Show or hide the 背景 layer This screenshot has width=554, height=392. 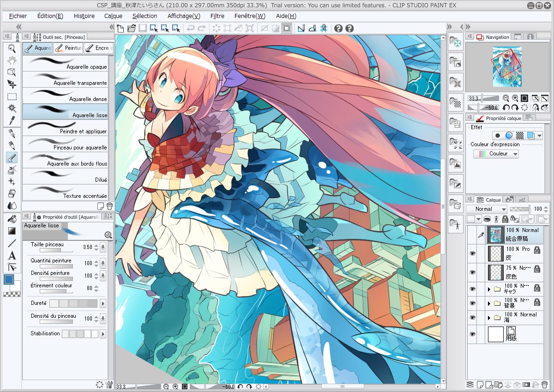pos(472,303)
